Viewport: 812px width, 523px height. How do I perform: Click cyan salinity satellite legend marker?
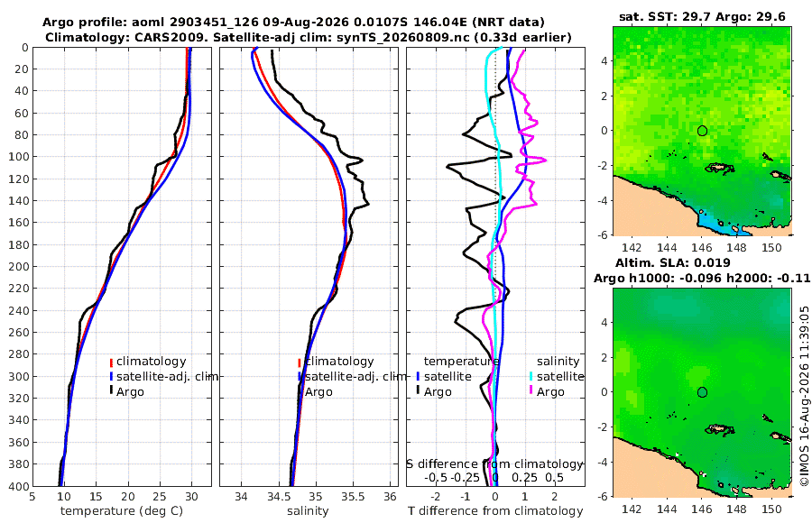[531, 376]
